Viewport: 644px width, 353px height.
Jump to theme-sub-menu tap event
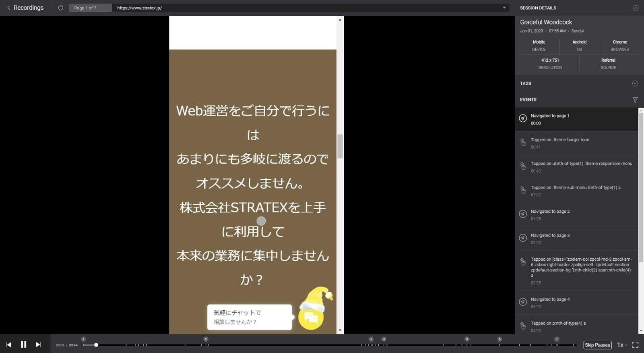point(576,191)
